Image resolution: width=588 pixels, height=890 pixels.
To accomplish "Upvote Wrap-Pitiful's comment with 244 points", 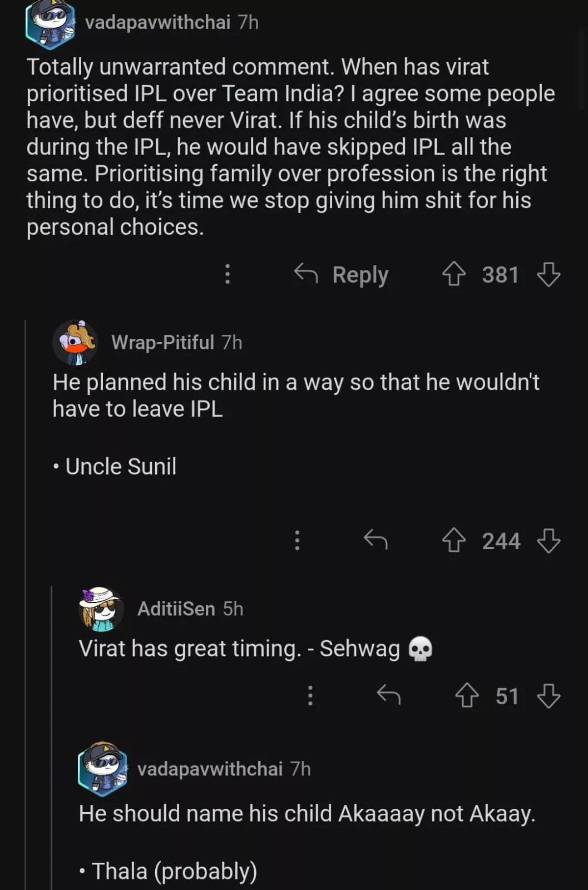I will 454,540.
